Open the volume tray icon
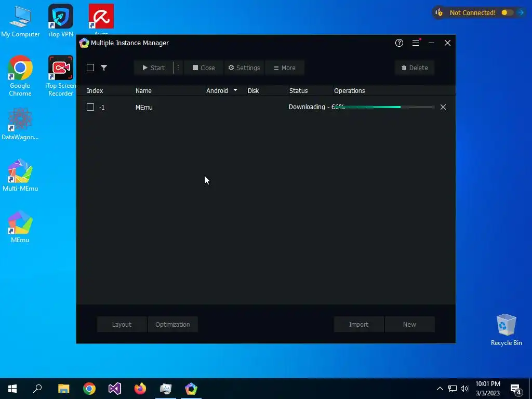532x399 pixels. pyautogui.click(x=464, y=389)
